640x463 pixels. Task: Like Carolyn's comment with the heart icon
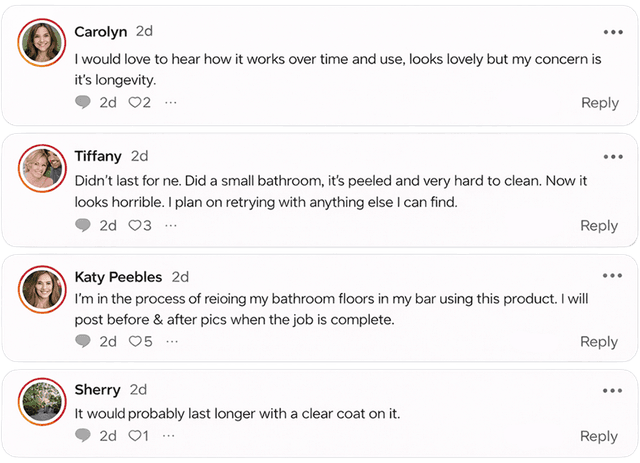pos(134,102)
